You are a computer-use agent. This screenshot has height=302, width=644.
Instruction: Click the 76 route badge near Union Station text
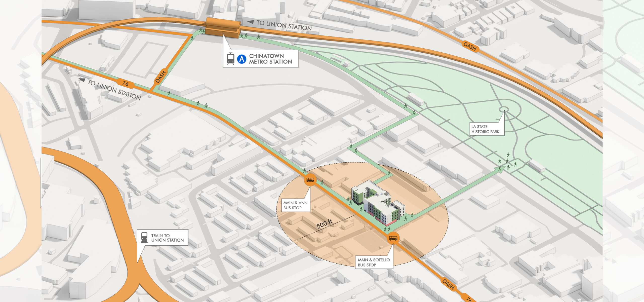125,83
